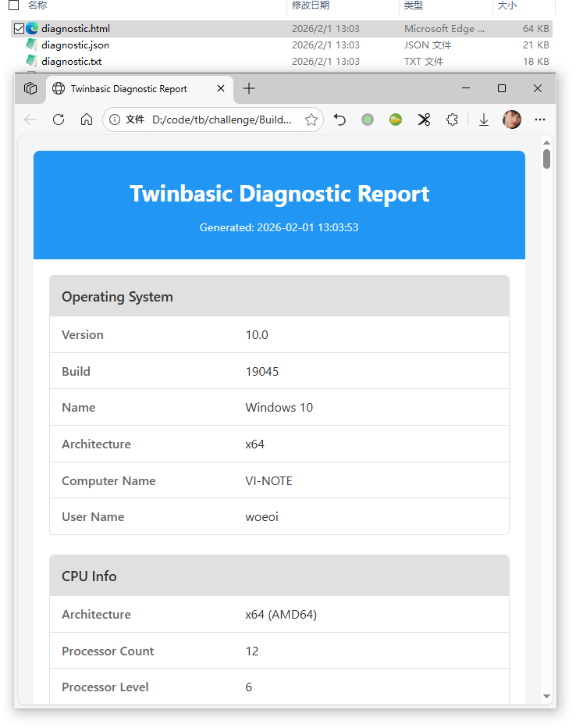Refresh the page in Edge

tap(59, 120)
